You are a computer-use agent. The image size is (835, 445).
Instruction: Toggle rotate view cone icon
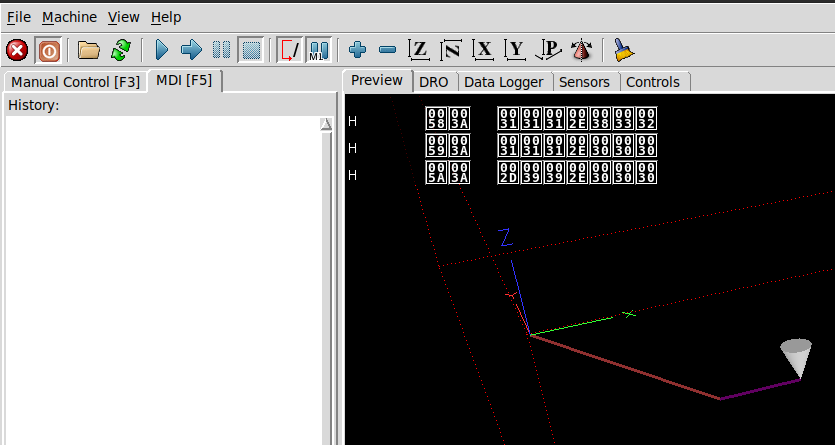[581, 50]
